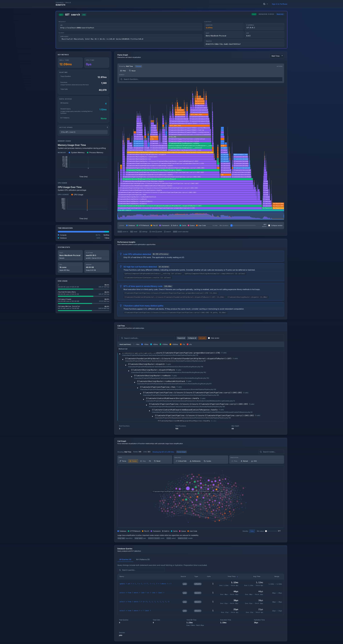343x644 pixels.
Task: Adjust the Min duration filter slider
Action: point(232,225)
